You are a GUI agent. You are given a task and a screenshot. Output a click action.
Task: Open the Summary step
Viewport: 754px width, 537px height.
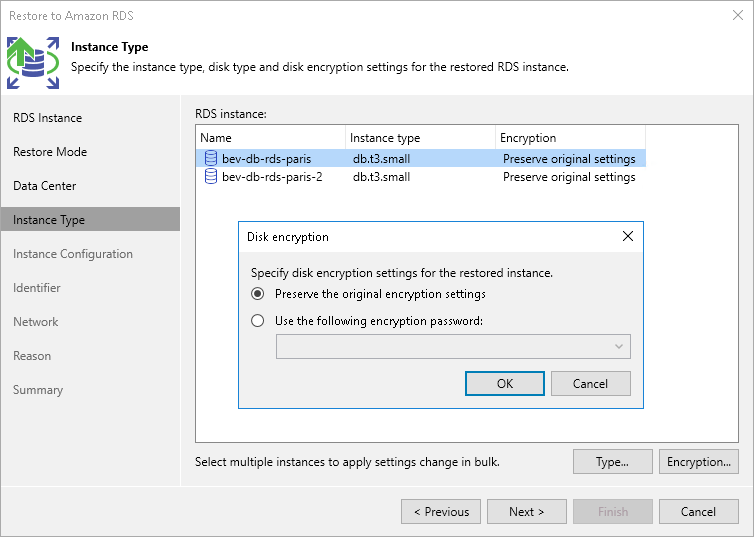[x=38, y=390]
